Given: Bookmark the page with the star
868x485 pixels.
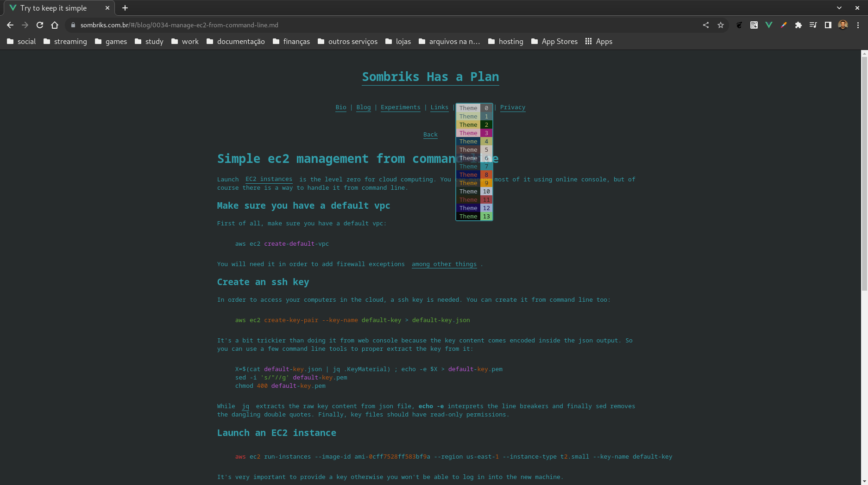Looking at the screenshot, I should click(721, 25).
